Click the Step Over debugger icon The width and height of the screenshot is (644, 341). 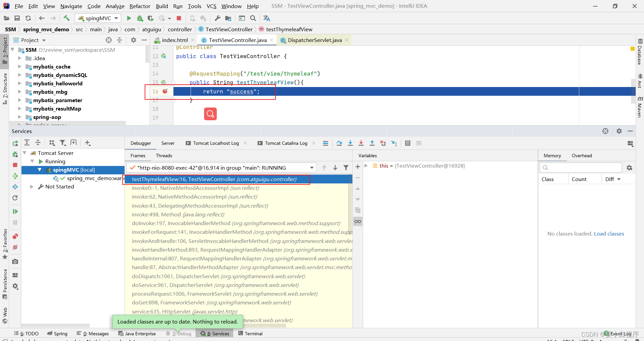[x=339, y=143]
